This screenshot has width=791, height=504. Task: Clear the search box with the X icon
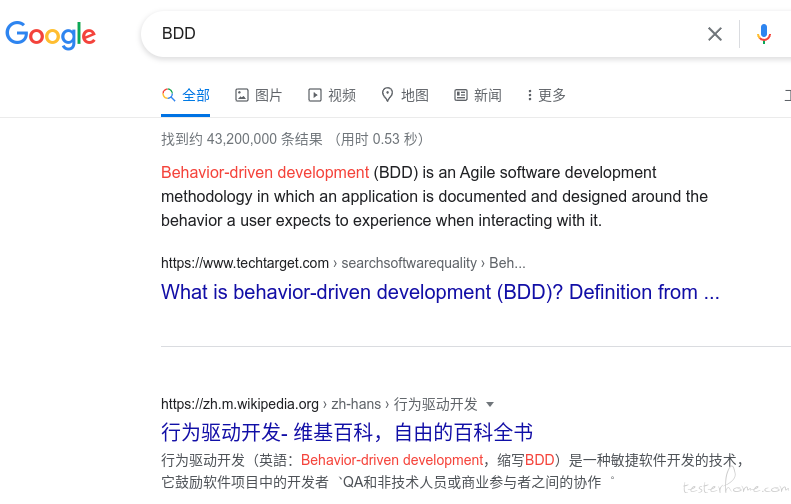coord(715,34)
